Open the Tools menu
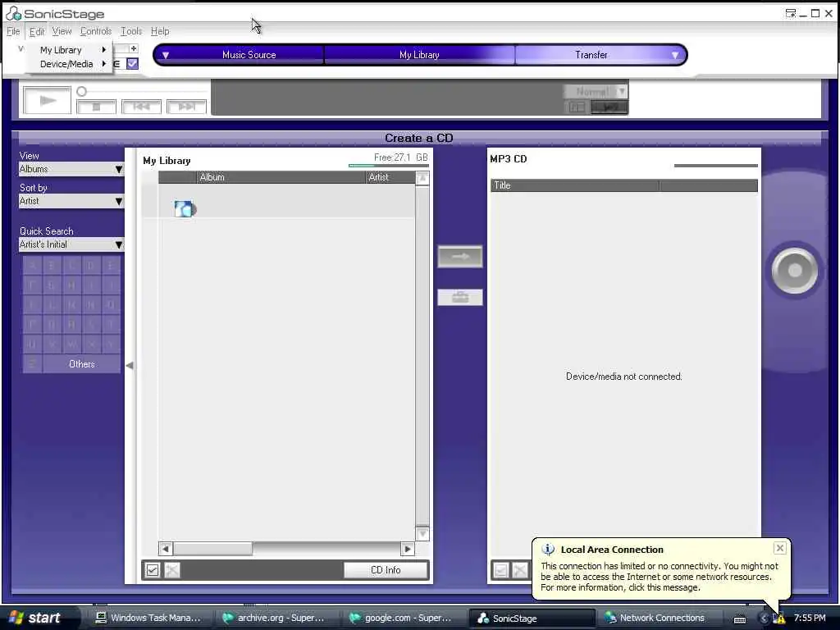 (131, 32)
